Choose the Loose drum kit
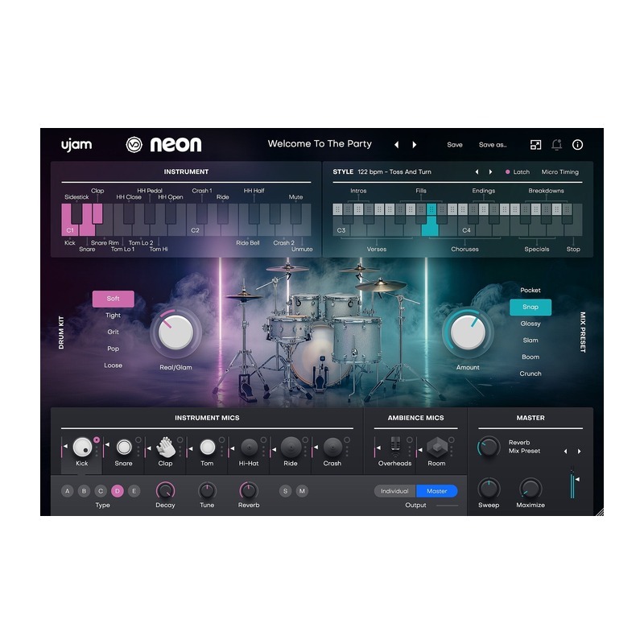The height and width of the screenshot is (644, 644). pos(114,365)
